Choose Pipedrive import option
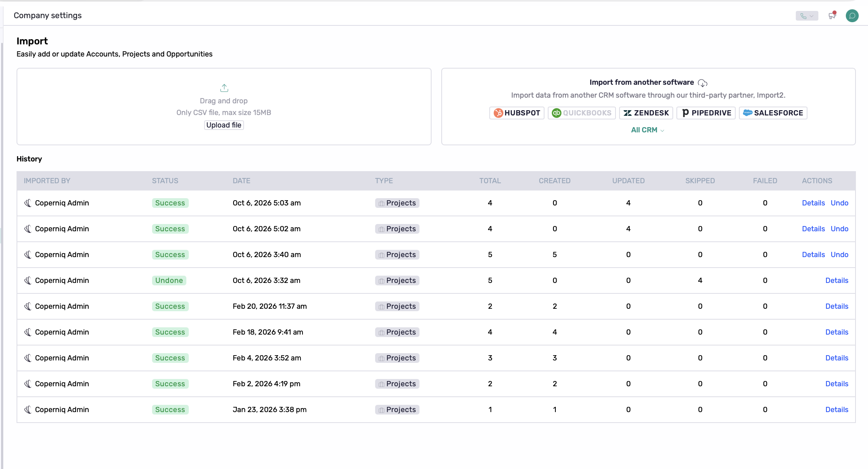The height and width of the screenshot is (469, 868). click(706, 113)
